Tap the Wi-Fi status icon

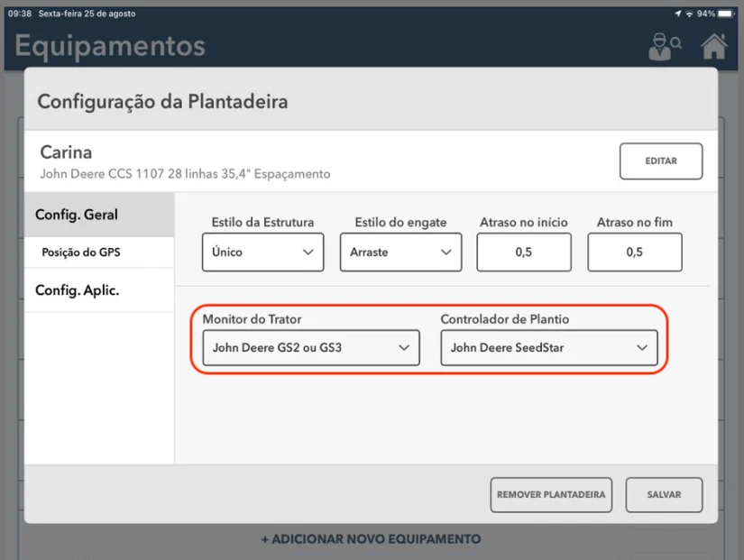point(690,14)
